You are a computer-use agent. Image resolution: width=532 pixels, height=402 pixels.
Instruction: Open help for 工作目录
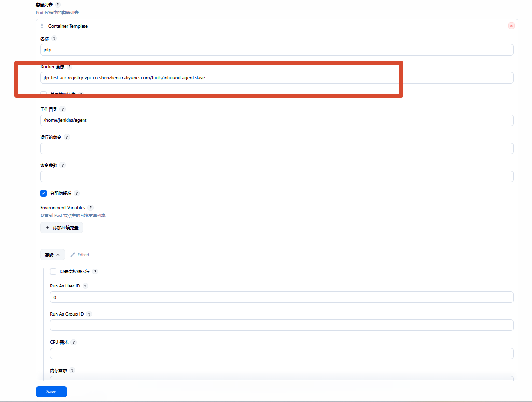click(63, 109)
